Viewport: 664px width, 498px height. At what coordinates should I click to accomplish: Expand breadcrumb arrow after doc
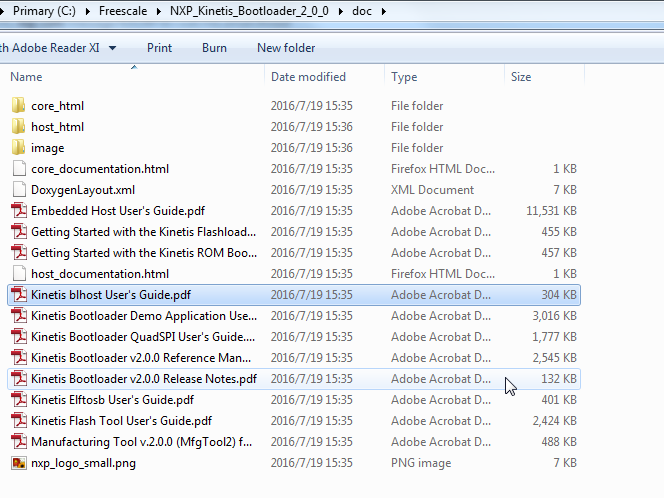[x=383, y=11]
